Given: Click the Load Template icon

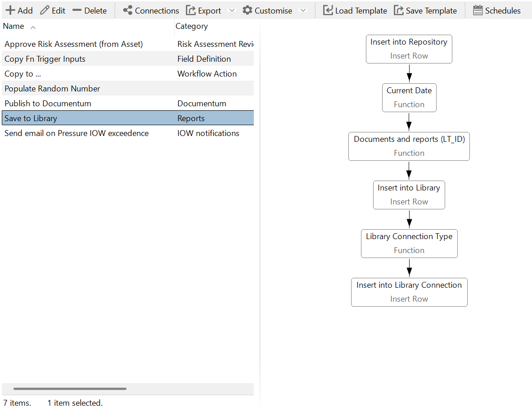Looking at the screenshot, I should pyautogui.click(x=328, y=10).
